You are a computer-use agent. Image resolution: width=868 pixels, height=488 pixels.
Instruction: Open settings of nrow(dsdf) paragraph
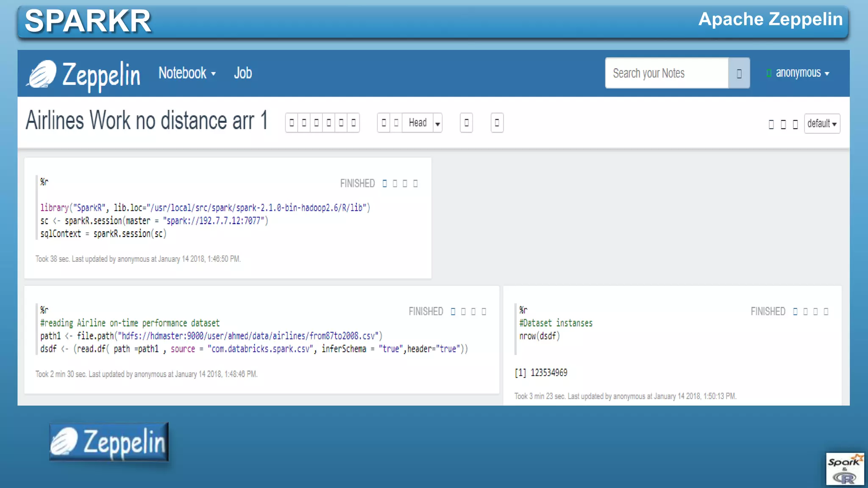click(x=826, y=312)
